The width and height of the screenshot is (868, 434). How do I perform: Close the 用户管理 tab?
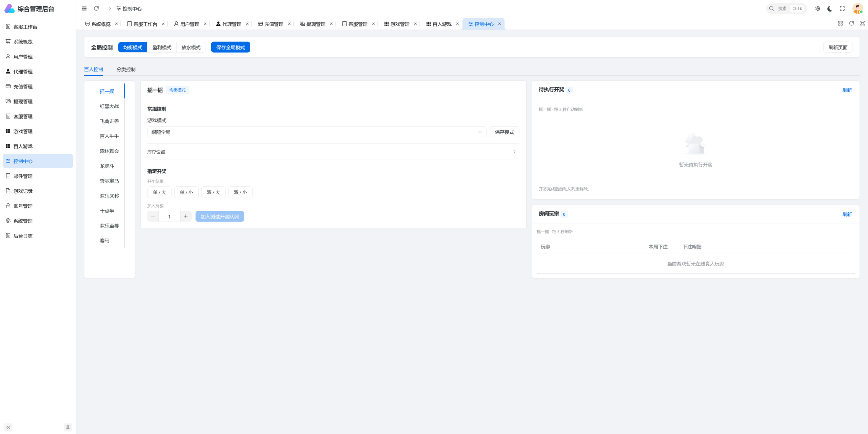coord(205,24)
